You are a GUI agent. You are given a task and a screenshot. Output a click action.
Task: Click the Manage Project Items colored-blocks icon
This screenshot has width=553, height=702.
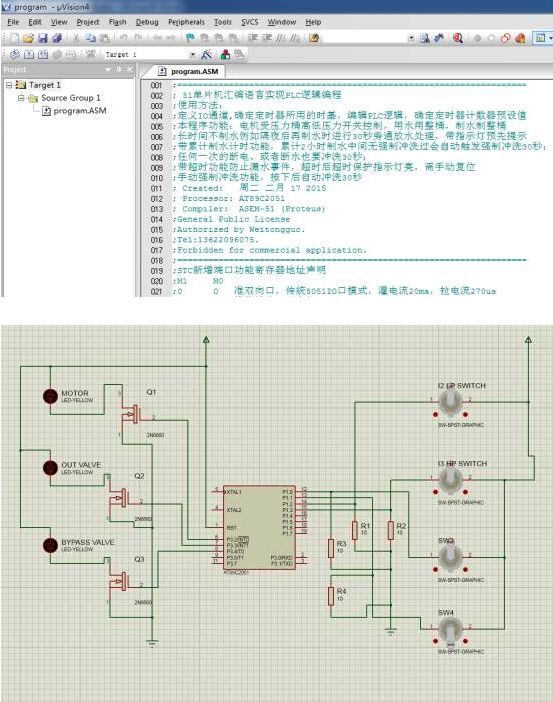(225, 55)
